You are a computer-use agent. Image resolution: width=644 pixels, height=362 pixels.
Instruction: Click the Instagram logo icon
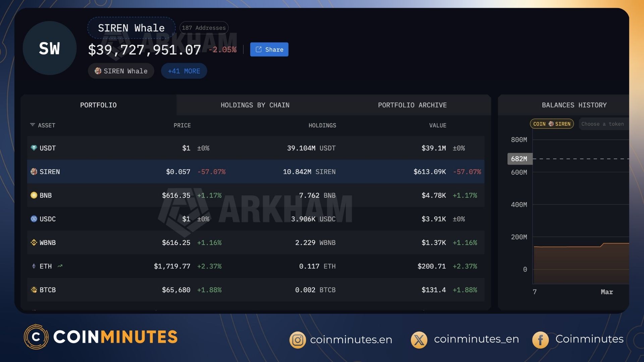point(298,340)
